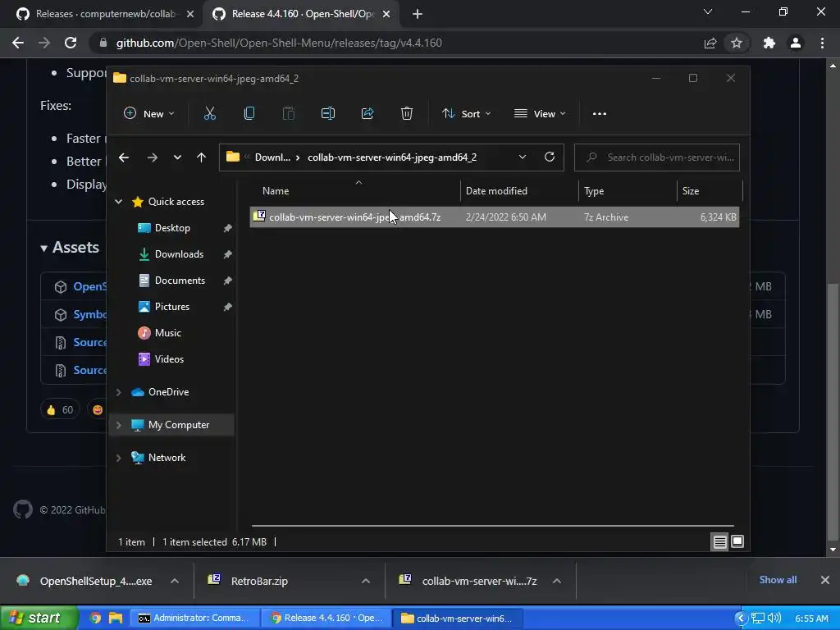Image resolution: width=840 pixels, height=630 pixels.
Task: Click the folder icon in taskbar quick launch
Action: pyautogui.click(x=115, y=618)
